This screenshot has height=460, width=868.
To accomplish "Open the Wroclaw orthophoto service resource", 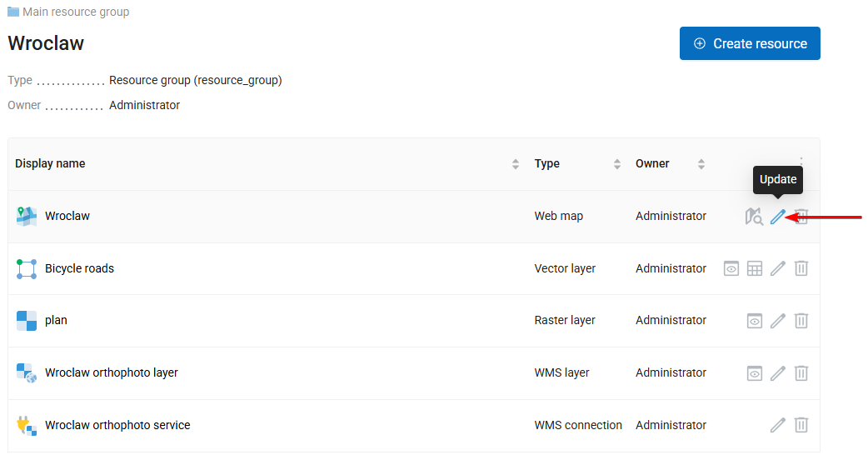I will coord(117,425).
